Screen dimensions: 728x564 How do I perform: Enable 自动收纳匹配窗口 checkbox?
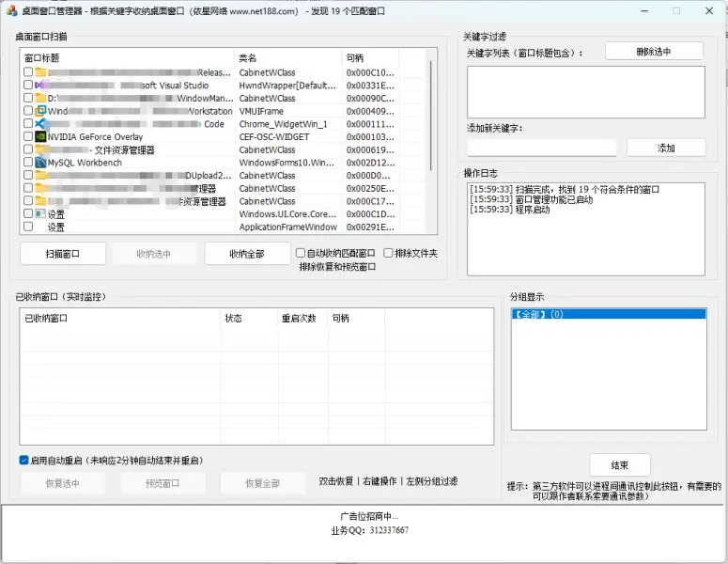click(x=301, y=253)
